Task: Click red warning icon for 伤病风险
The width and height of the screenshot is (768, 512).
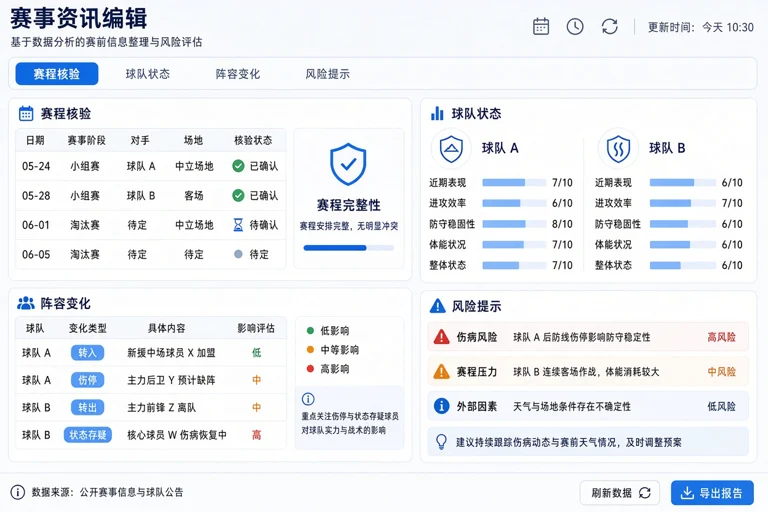Action: [x=441, y=337]
